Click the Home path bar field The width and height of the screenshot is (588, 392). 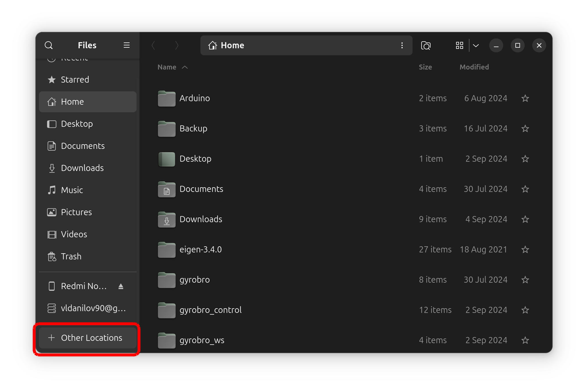305,45
